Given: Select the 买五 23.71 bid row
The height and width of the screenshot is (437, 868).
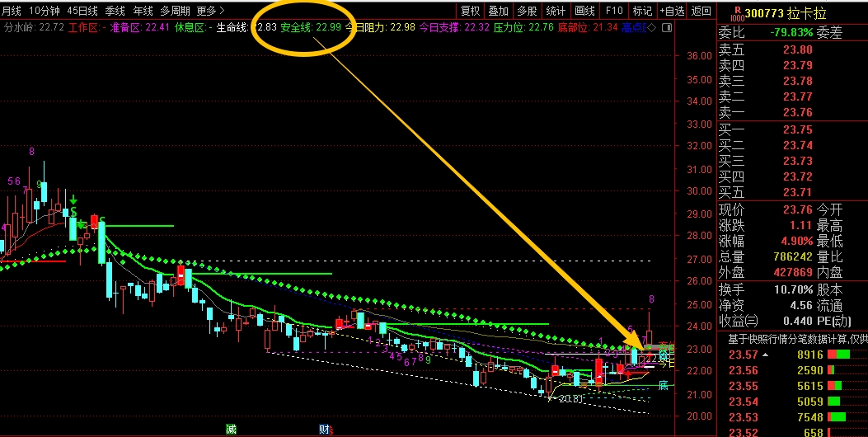Looking at the screenshot, I should point(792,193).
